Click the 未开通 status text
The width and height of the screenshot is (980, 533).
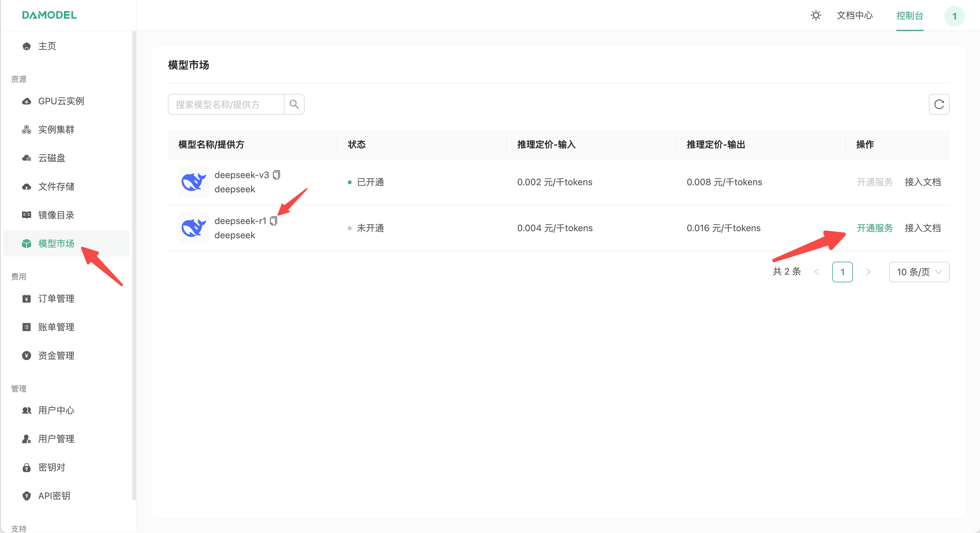click(370, 228)
